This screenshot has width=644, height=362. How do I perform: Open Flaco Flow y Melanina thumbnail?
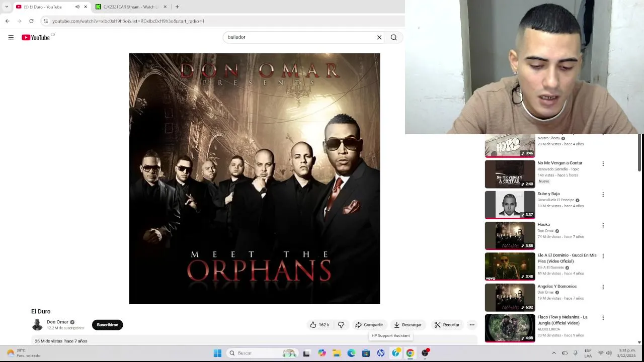[510, 328]
